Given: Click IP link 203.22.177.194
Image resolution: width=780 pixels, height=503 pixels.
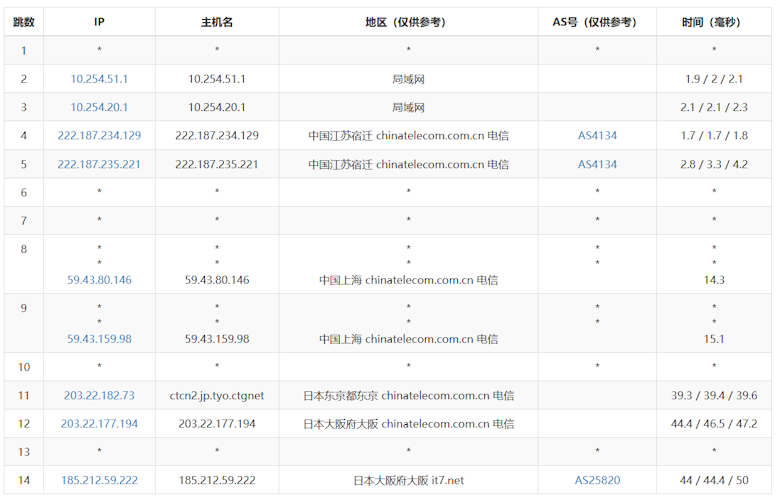Looking at the screenshot, I should coord(99,424).
